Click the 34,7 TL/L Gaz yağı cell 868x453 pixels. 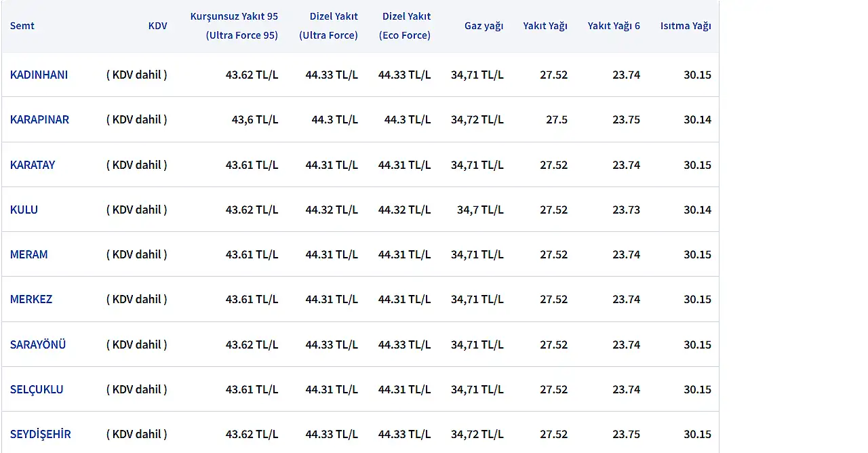(480, 210)
